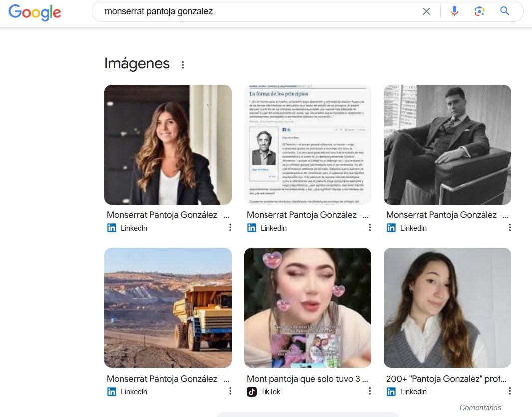Screen dimensions: 532x417
Task: Open 'Mont pantoja que solo tuvo 3 ...' result
Action: (x=307, y=379)
